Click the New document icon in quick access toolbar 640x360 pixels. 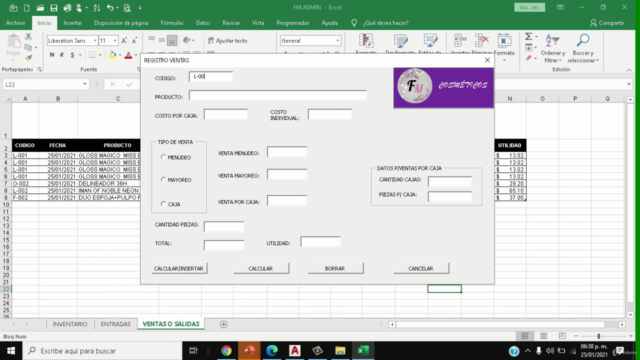coord(27,8)
